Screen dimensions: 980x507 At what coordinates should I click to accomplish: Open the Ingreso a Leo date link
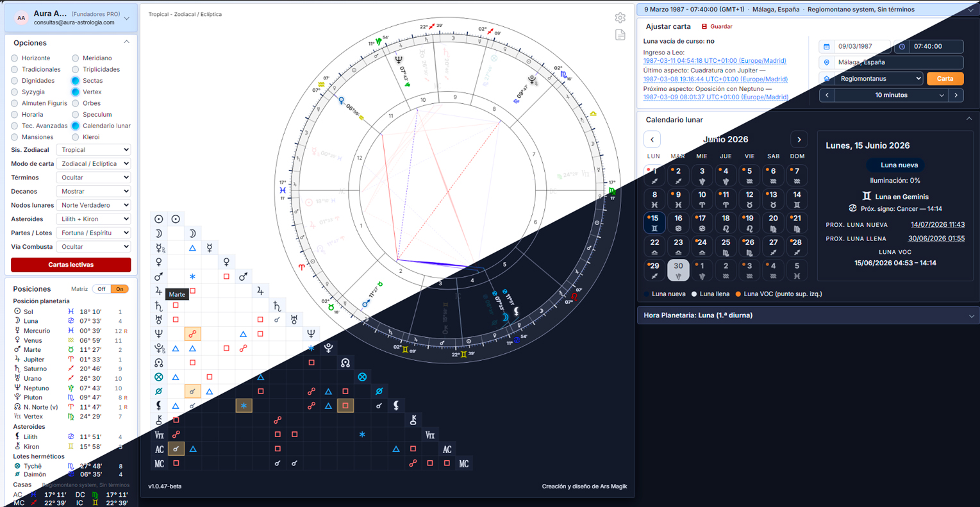pos(715,61)
